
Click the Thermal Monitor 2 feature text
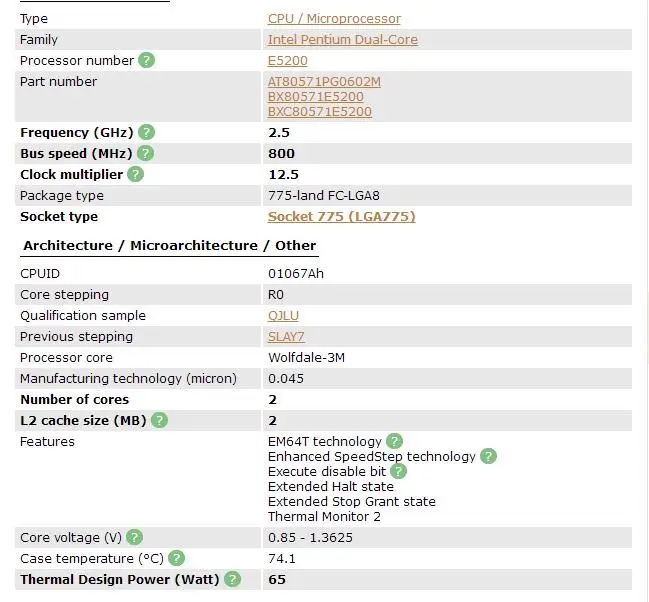324,516
